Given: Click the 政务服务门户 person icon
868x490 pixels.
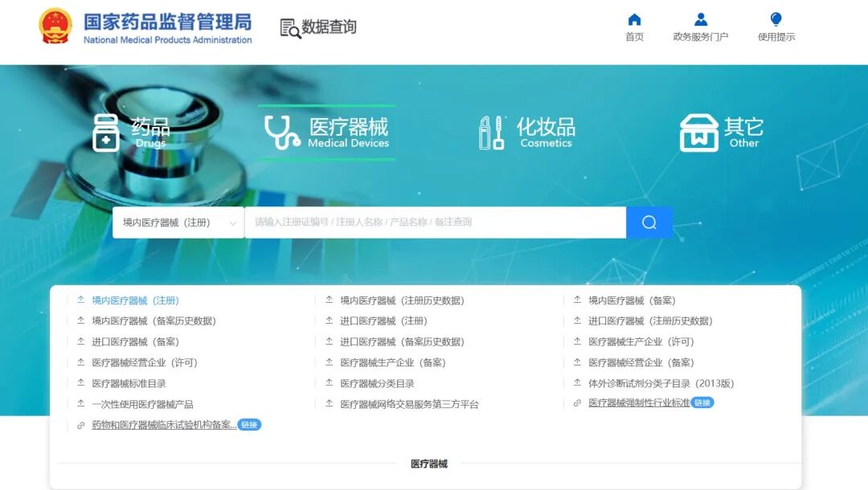Looking at the screenshot, I should [x=699, y=18].
